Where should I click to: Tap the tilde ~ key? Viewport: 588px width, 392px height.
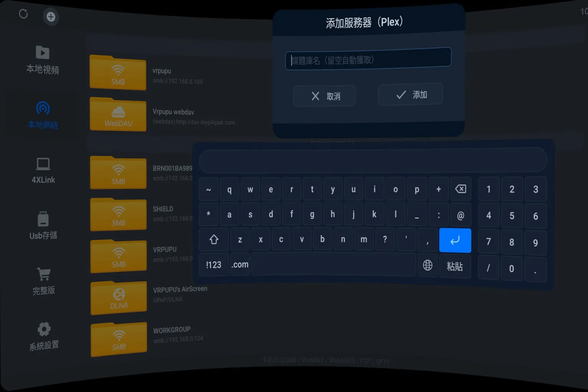click(x=209, y=189)
